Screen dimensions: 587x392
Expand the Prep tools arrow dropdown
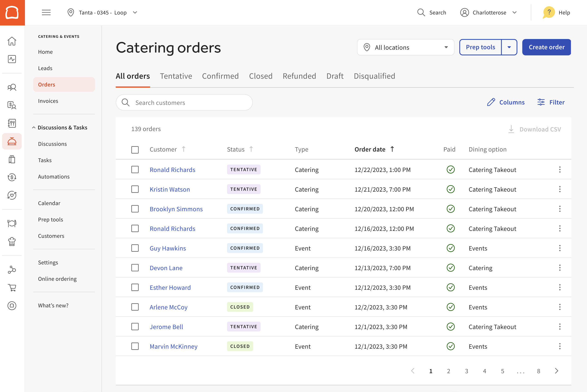[509, 47]
